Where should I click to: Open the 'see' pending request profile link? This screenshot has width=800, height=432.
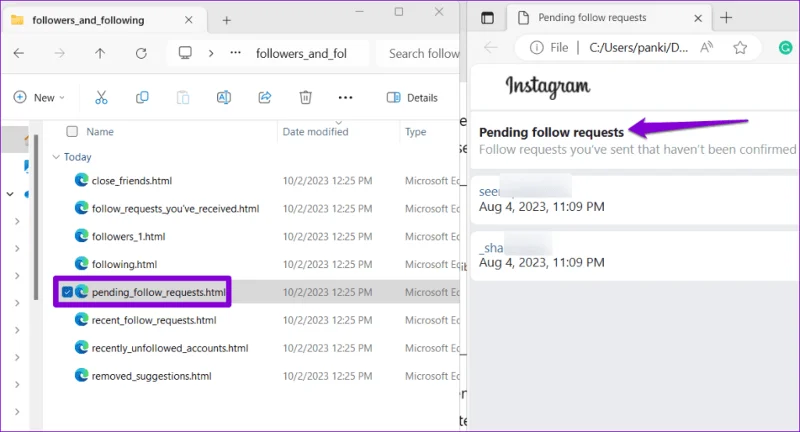click(x=489, y=192)
